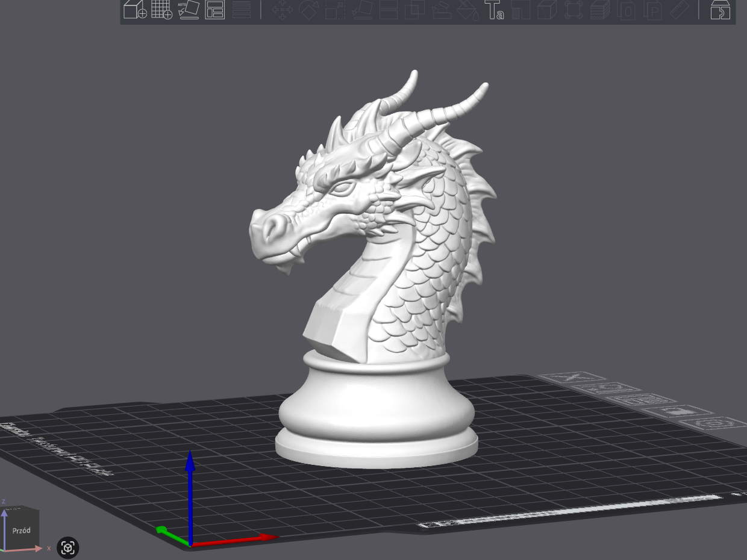Select the Support painting brush tool
Image resolution: width=747 pixels, height=560 pixels.
441,10
